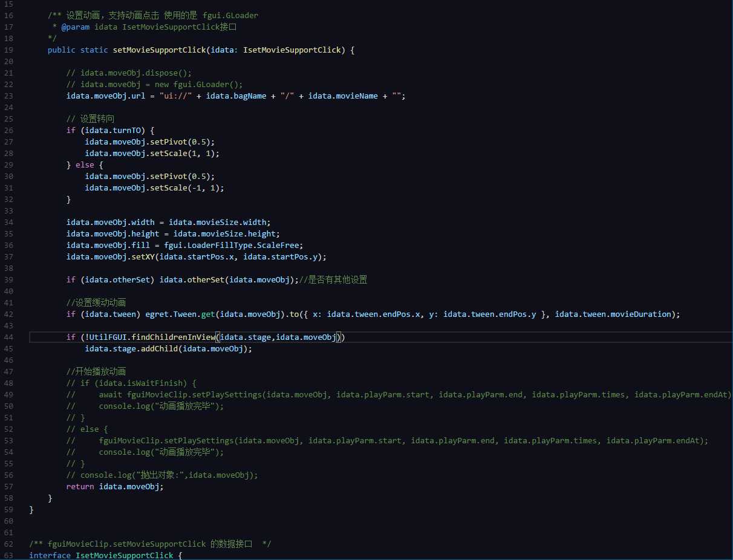733x560 pixels.
Task: Click the comment //是否有其他设置
Action: [x=334, y=279]
